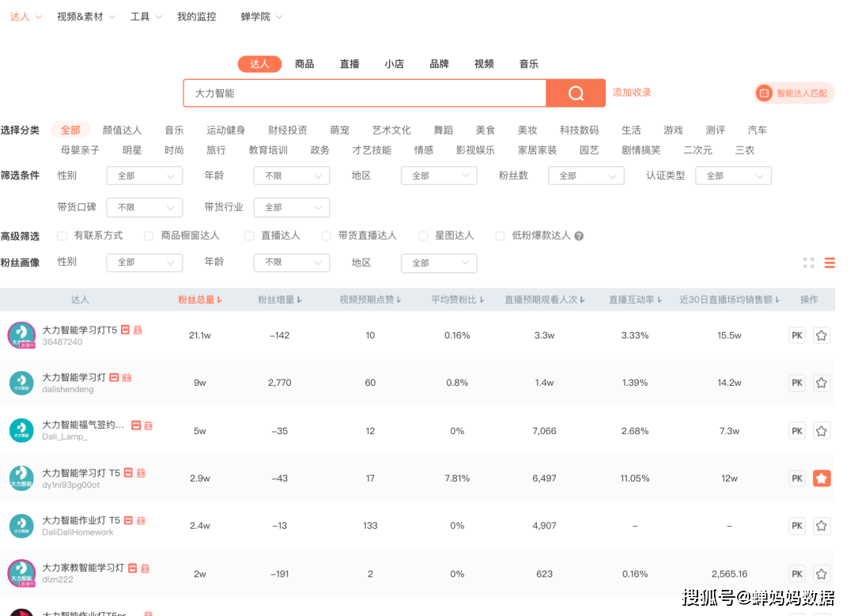This screenshot has height=616, width=854.
Task: Tick the 星图达人 checkbox
Action: [x=423, y=236]
